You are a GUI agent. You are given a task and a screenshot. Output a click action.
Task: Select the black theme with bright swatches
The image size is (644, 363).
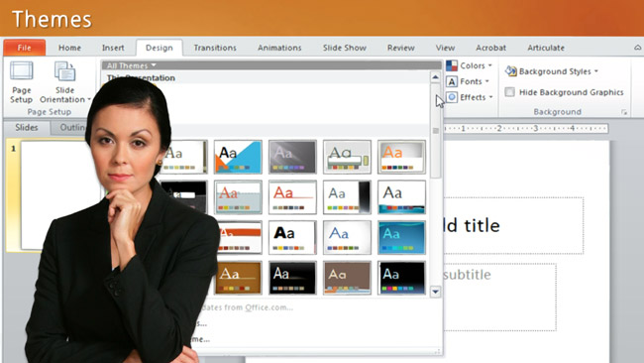point(401,278)
